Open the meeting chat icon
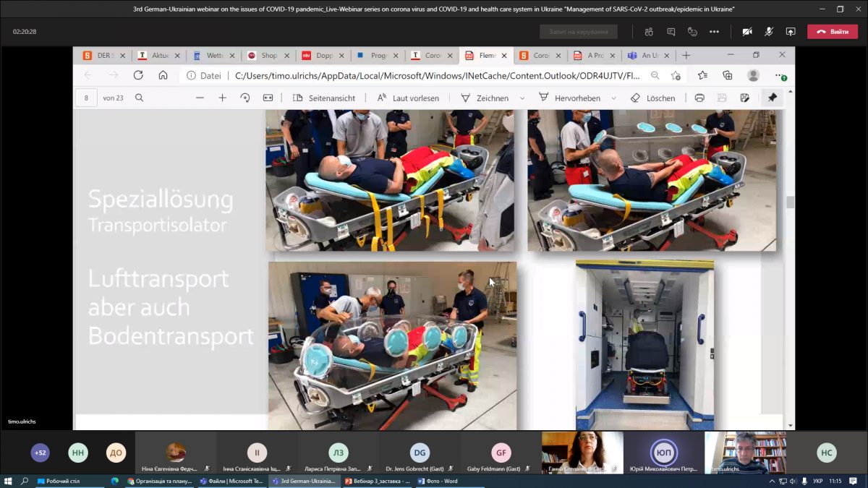The image size is (868, 488). [671, 32]
